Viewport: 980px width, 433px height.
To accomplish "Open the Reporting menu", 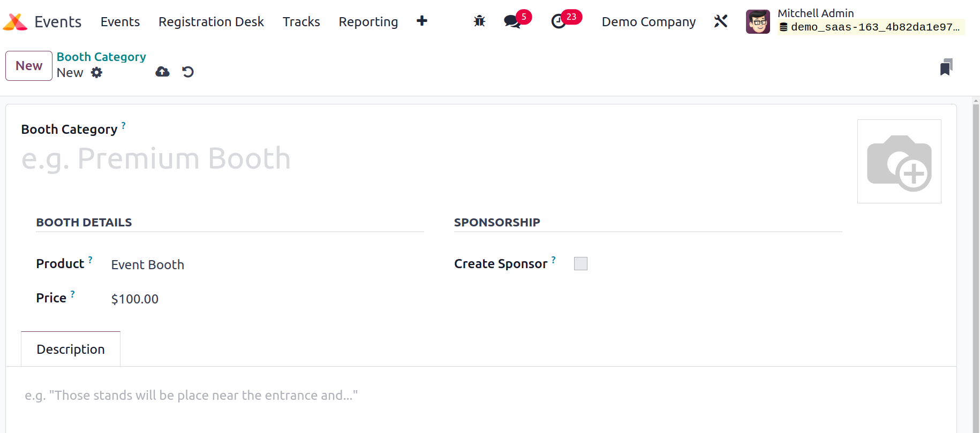I will (368, 21).
